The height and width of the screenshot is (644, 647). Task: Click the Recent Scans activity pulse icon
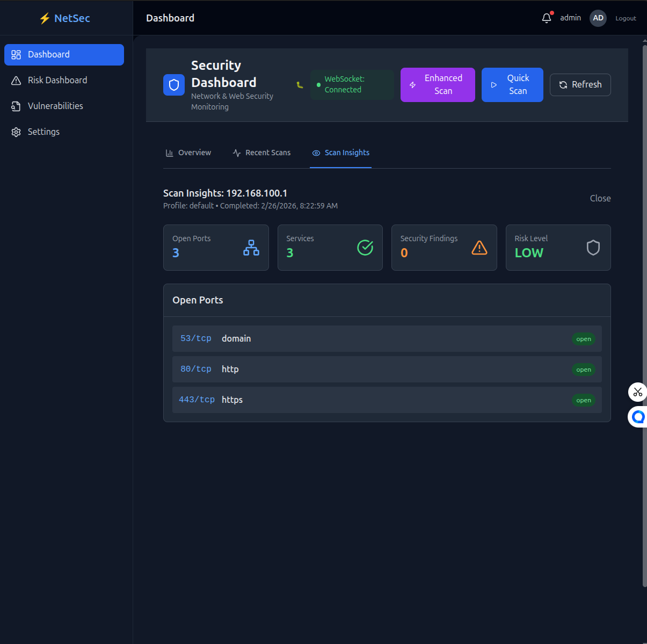(x=237, y=153)
